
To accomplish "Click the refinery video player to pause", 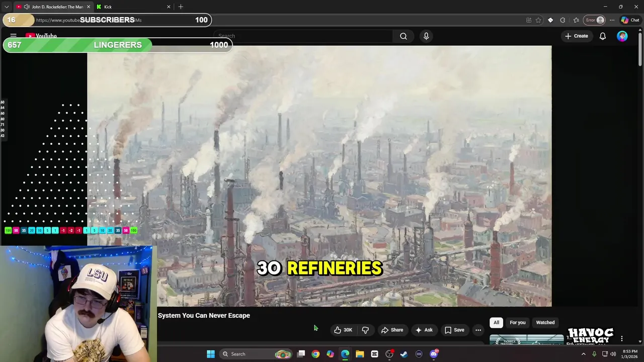I will coord(319,176).
